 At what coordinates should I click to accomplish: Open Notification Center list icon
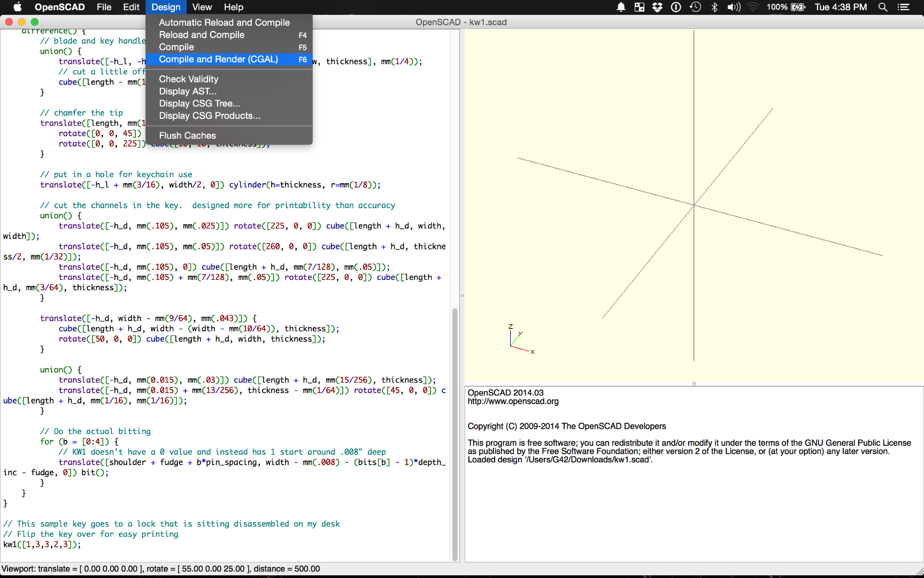click(x=904, y=7)
